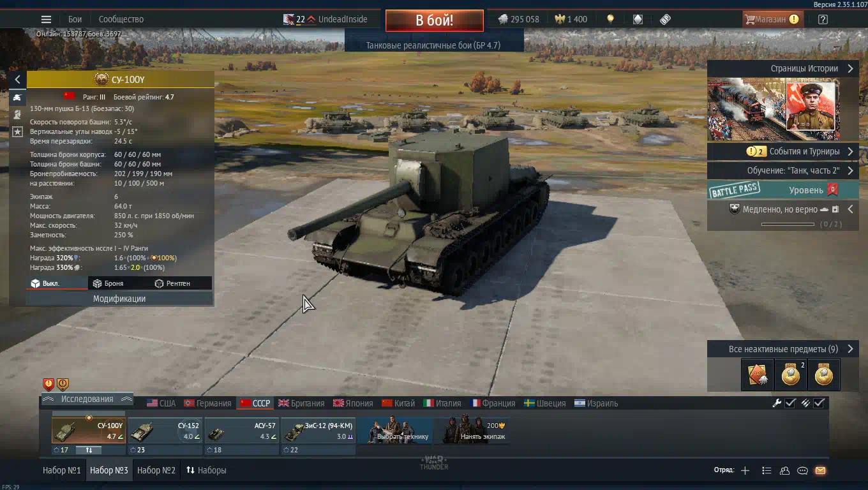The width and height of the screenshot is (868, 490).
Task: Select the Выкл. view mode
Action: coord(57,283)
